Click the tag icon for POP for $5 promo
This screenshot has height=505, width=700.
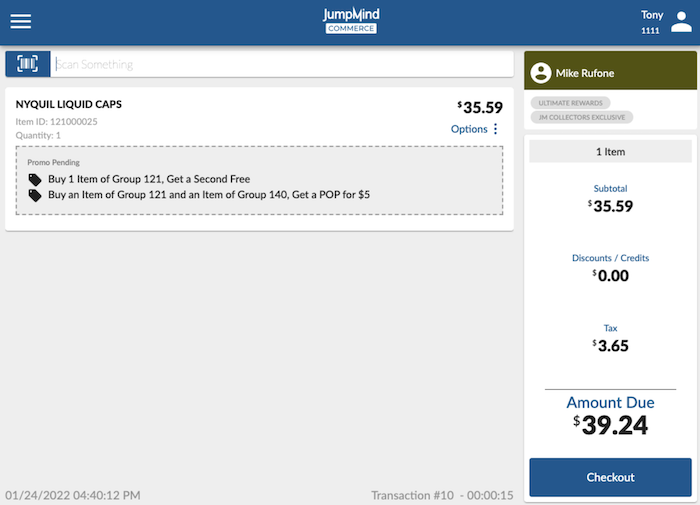[35, 195]
